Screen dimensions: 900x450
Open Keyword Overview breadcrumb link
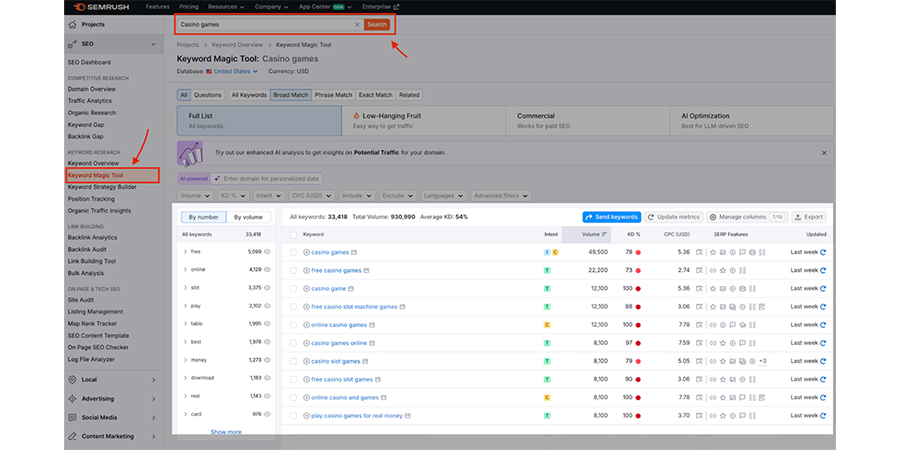[x=238, y=45]
